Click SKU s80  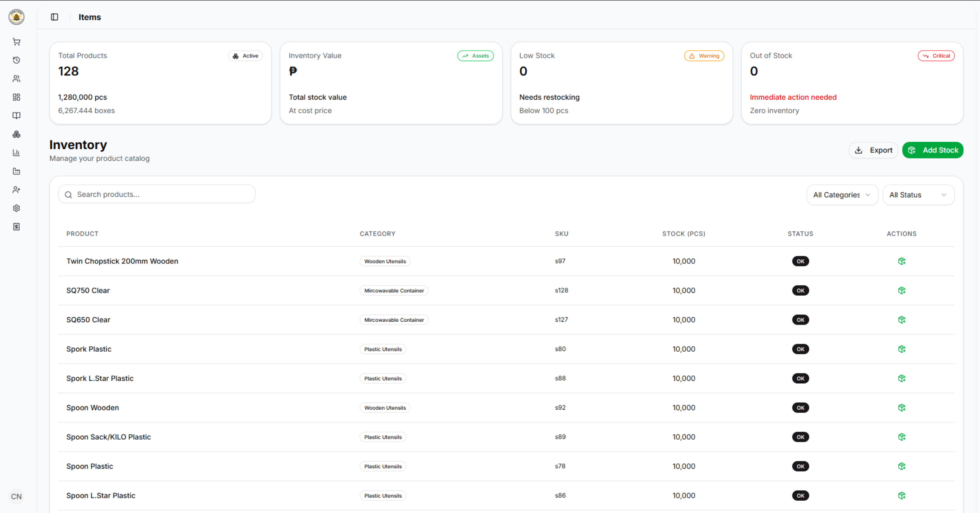point(560,349)
